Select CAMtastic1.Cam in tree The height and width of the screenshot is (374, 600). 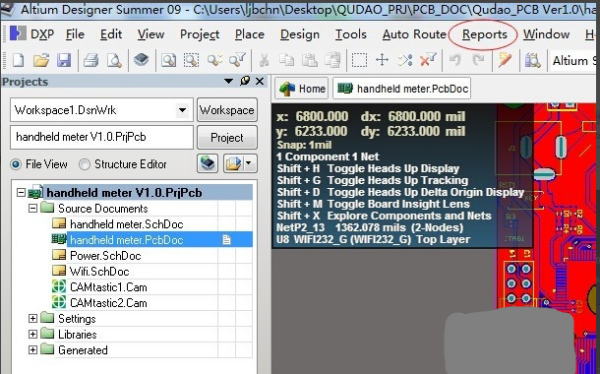pos(108,287)
